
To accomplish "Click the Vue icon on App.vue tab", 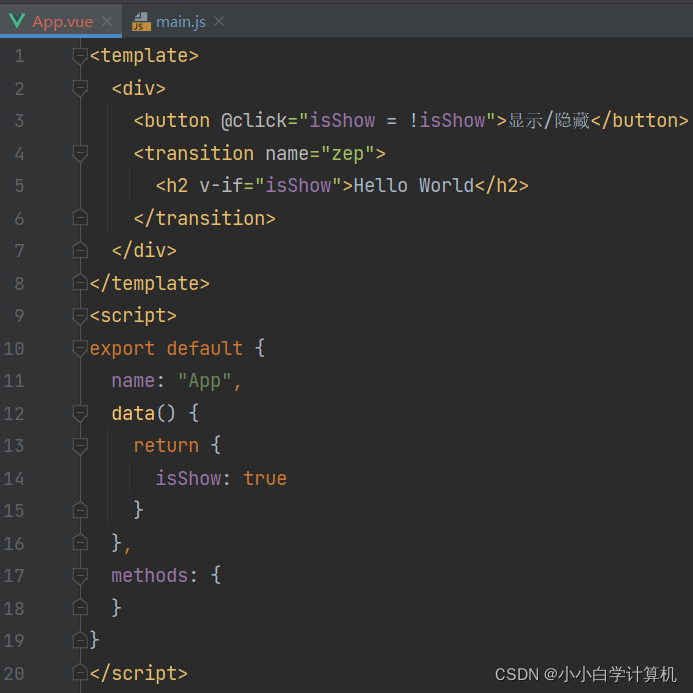I will tap(17, 20).
